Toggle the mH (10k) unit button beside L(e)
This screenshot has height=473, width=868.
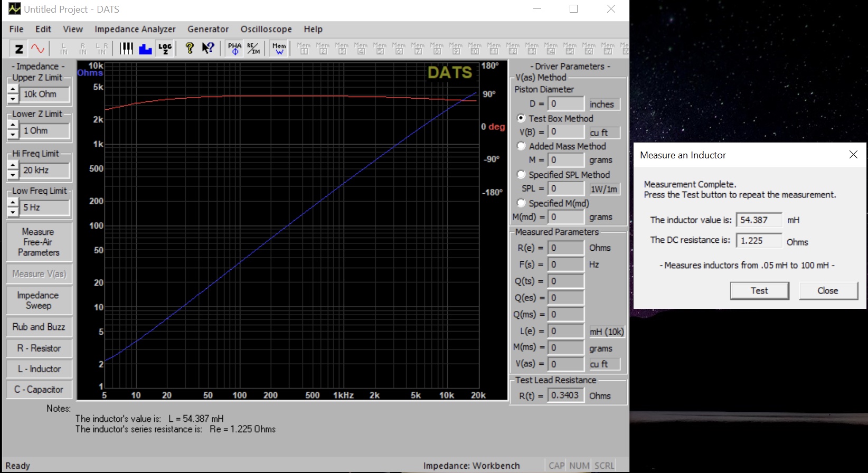[607, 332]
